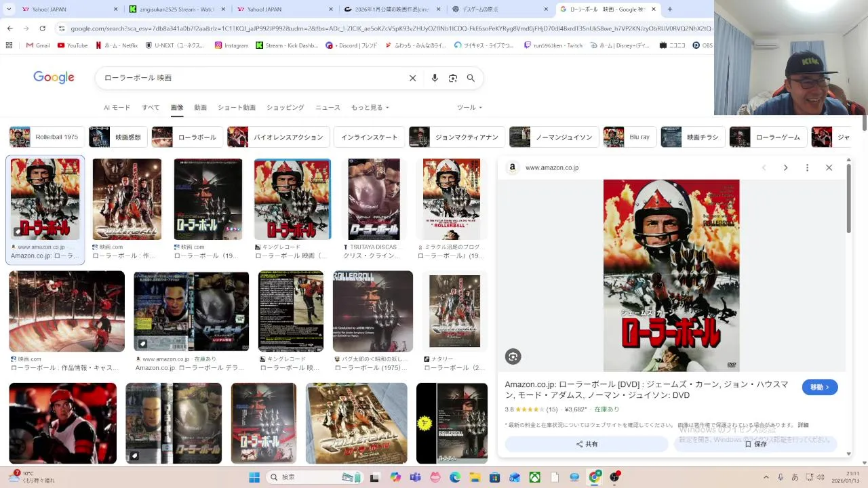
Task: Switch to the ショート動画 tab
Action: click(237, 108)
